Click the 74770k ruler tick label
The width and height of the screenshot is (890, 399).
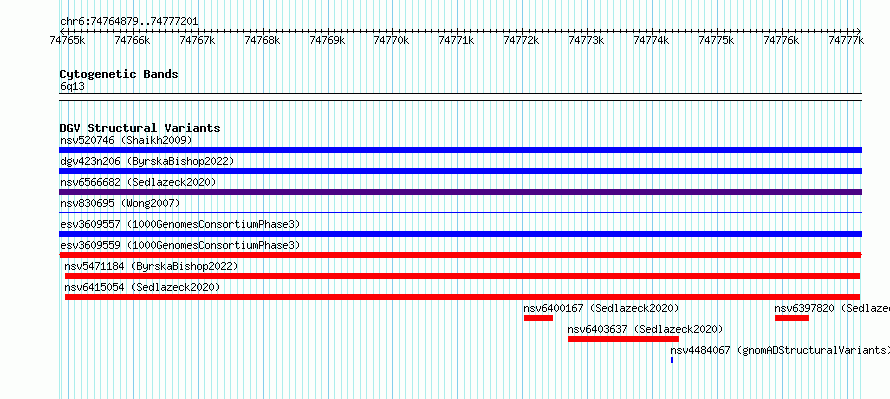(x=392, y=40)
